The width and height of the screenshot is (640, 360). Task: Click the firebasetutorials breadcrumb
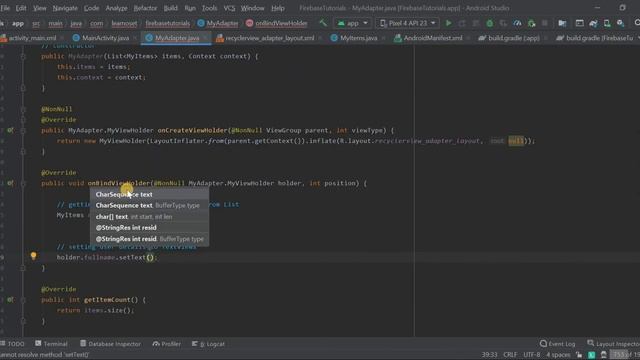pyautogui.click(x=167, y=24)
